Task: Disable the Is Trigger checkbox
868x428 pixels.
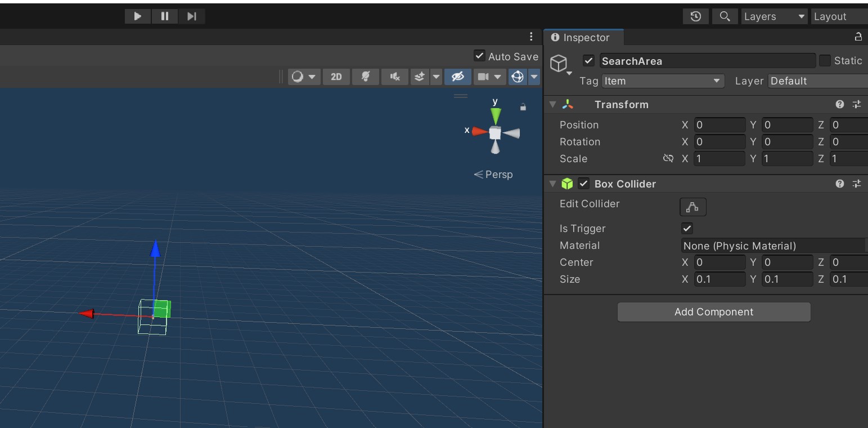Action: [687, 229]
